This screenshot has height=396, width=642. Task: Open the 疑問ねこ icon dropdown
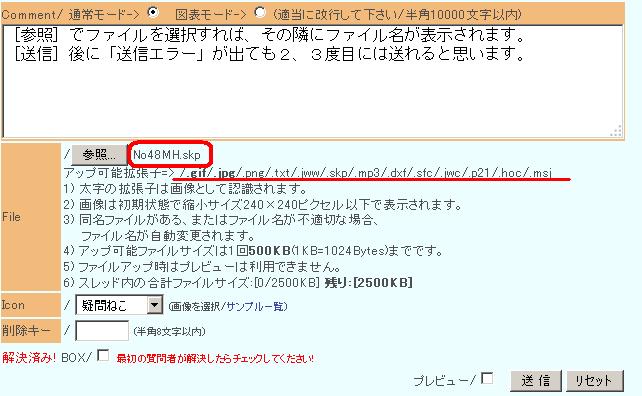pyautogui.click(x=119, y=305)
